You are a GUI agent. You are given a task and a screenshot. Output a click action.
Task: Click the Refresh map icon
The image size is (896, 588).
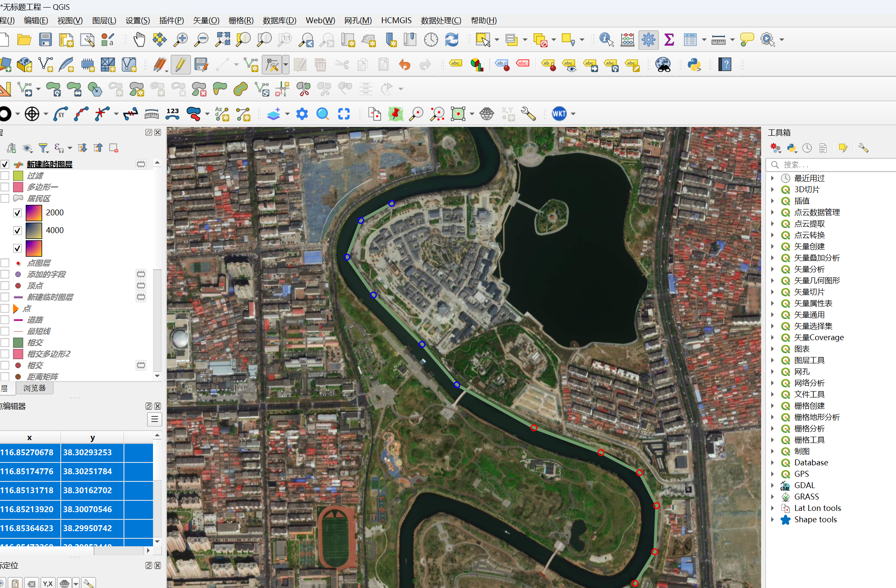point(452,40)
